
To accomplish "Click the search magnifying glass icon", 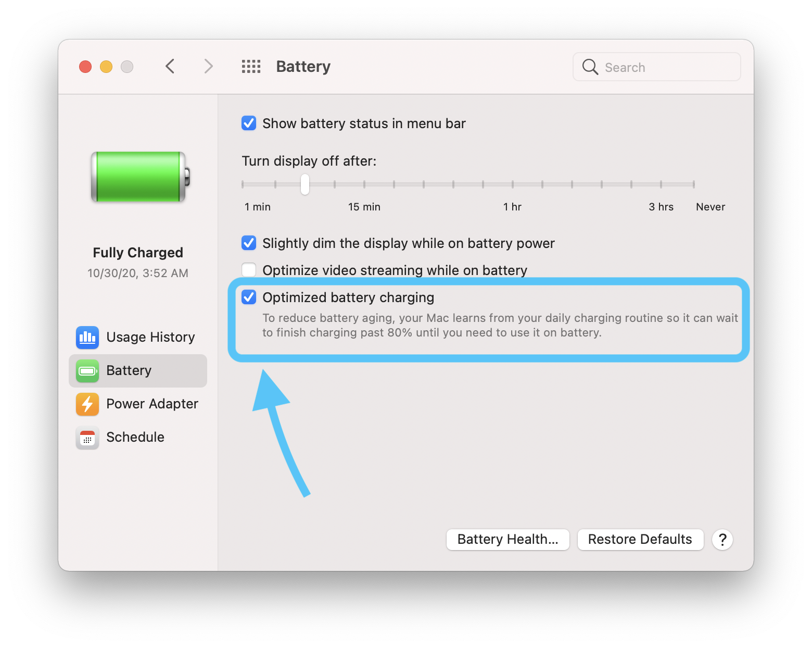I will tap(590, 67).
